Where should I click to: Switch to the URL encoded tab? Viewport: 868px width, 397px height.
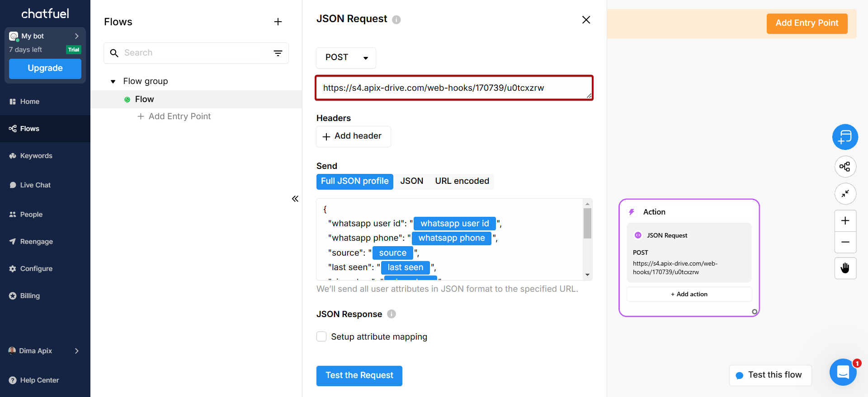tap(462, 182)
